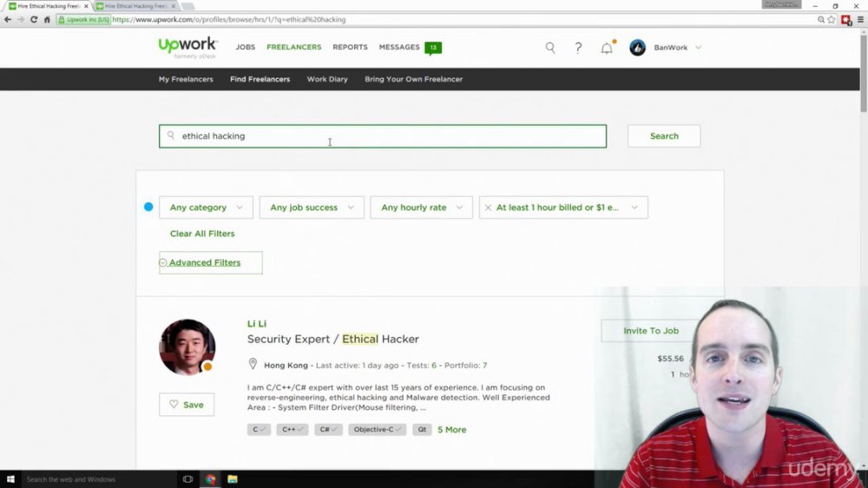The image size is (868, 488).
Task: Open Windows Start menu
Action: point(10,479)
